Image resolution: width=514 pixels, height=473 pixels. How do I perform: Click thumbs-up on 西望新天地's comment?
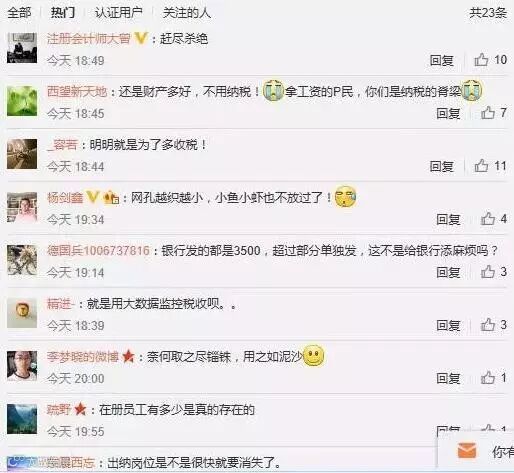coord(488,113)
